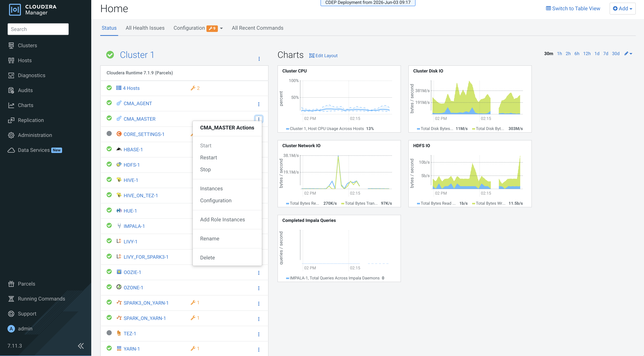Set chart time range to 30d
644x356 pixels.
point(616,54)
